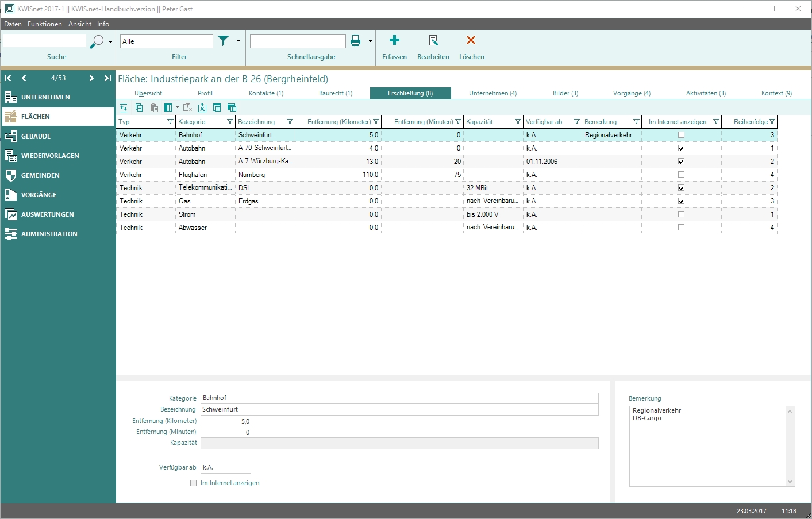Screen dimensions: 812x519
Task: Open the filter funnel dropdown arrow
Action: [x=238, y=41]
